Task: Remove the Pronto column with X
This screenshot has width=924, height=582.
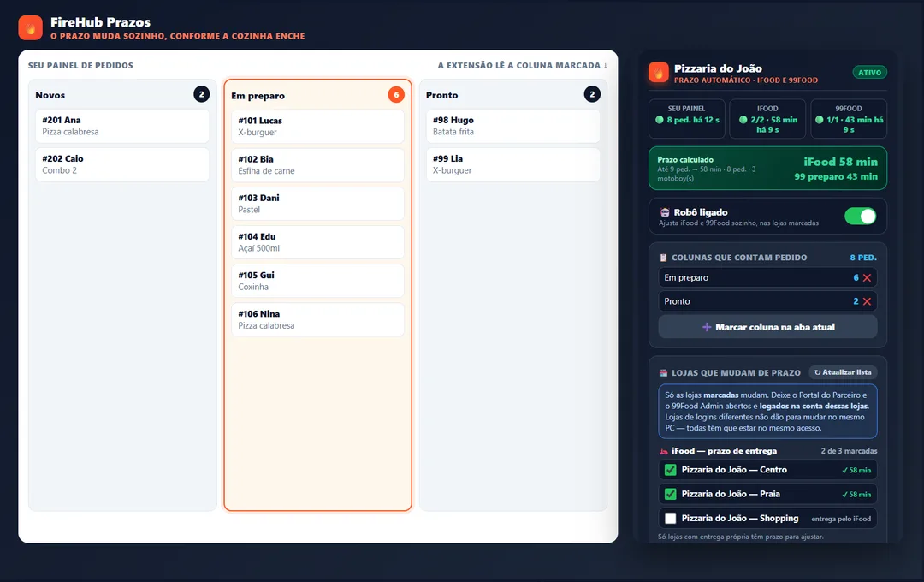Action: [867, 301]
